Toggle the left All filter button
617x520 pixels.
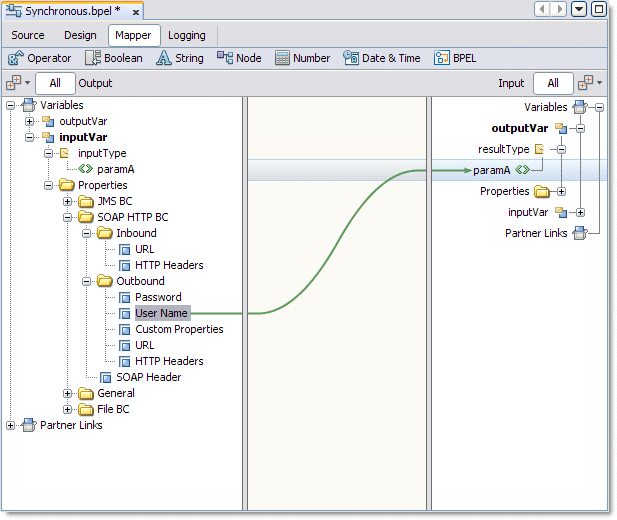55,83
